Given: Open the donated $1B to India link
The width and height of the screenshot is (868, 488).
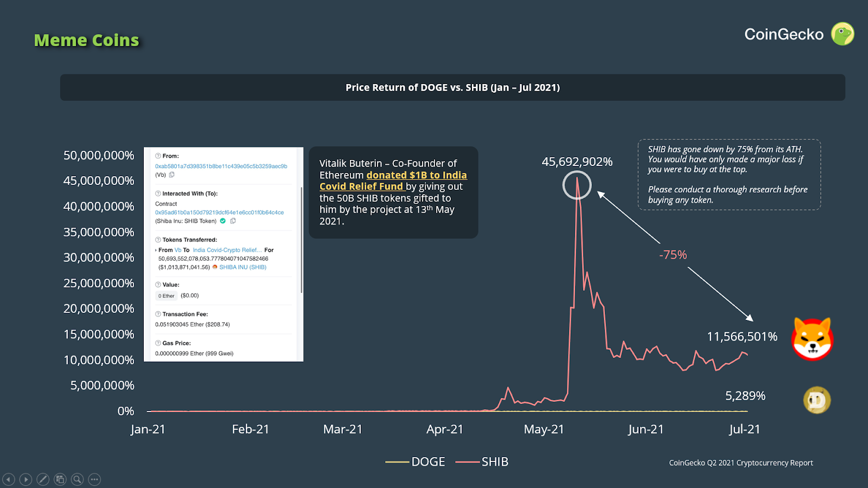Looking at the screenshot, I should click(416, 175).
